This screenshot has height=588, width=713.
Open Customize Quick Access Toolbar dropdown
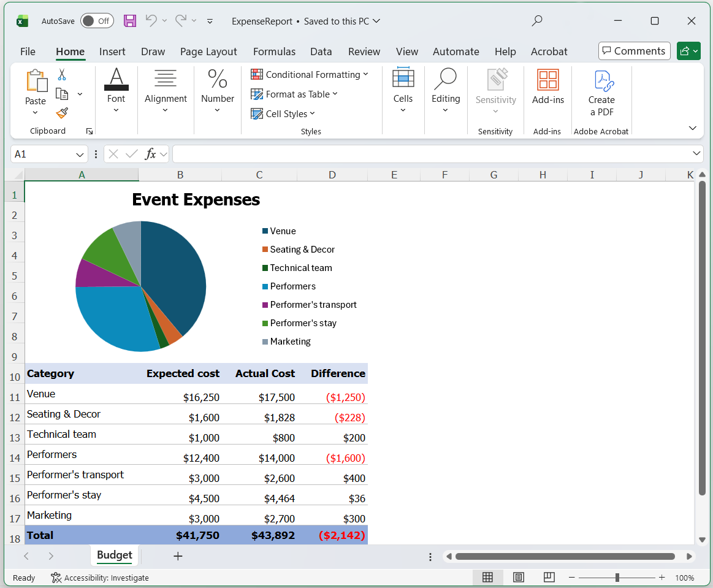(x=210, y=21)
